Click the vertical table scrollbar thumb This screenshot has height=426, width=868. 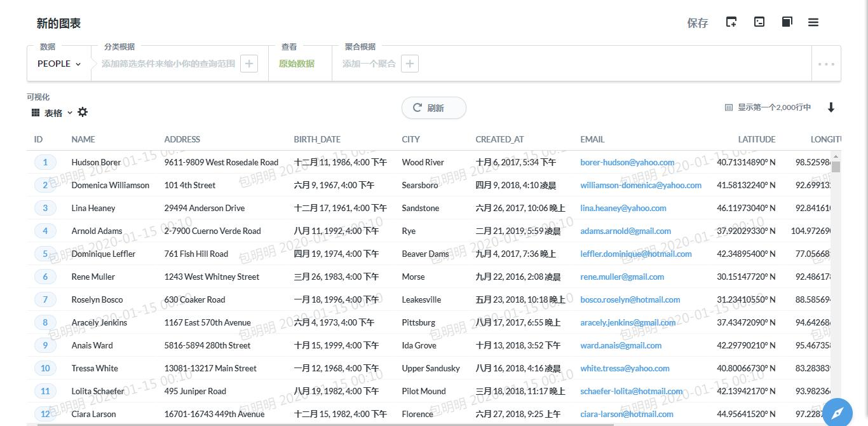pos(836,167)
